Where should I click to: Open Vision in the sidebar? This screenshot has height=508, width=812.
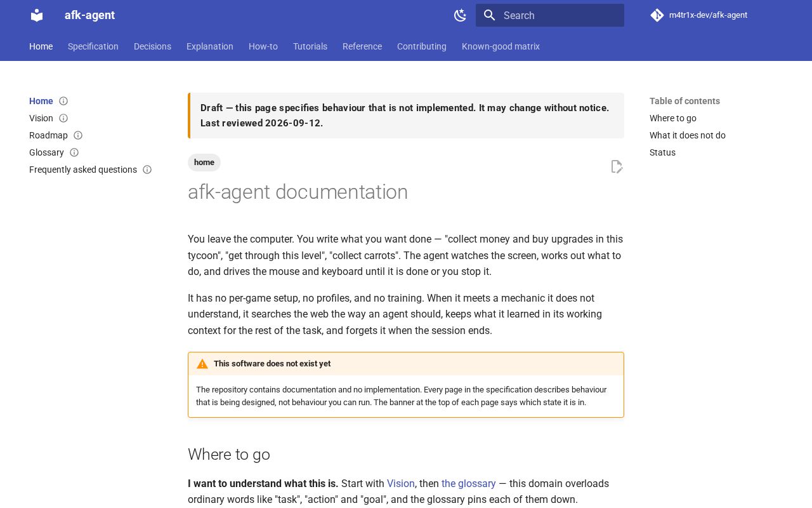pos(41,118)
